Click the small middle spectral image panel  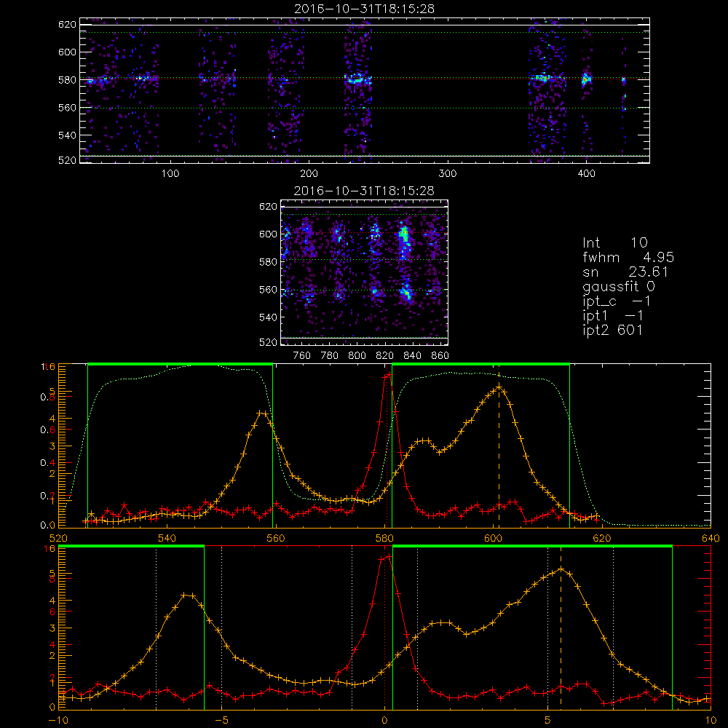pyautogui.click(x=365, y=272)
